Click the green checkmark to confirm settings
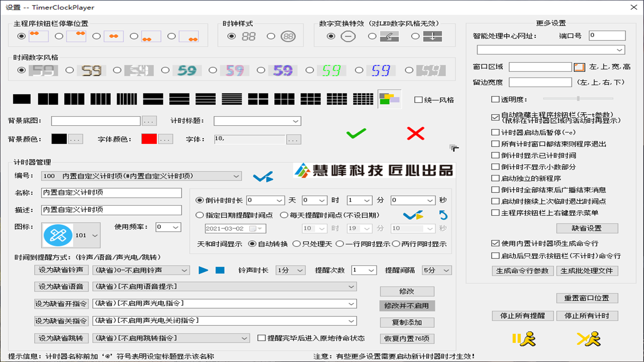644x362 pixels. pos(355,134)
